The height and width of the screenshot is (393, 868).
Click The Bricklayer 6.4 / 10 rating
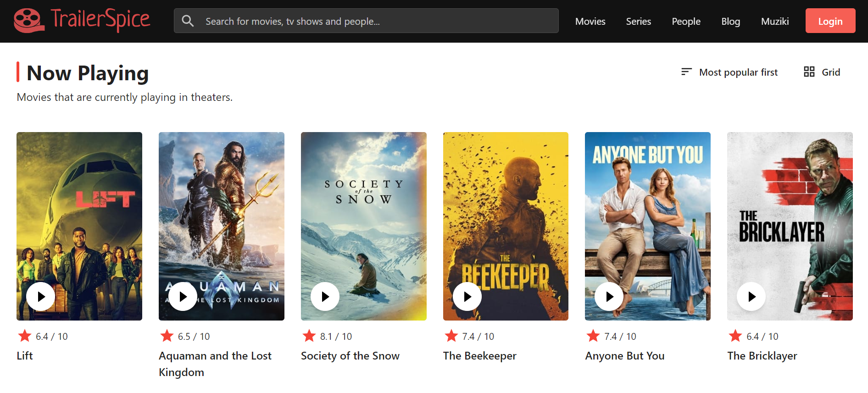[x=762, y=337]
